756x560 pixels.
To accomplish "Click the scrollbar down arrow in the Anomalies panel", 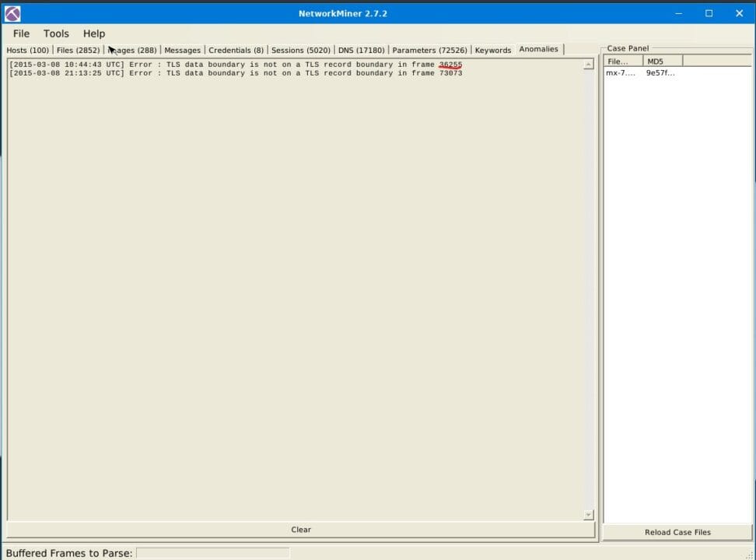I will [x=588, y=514].
